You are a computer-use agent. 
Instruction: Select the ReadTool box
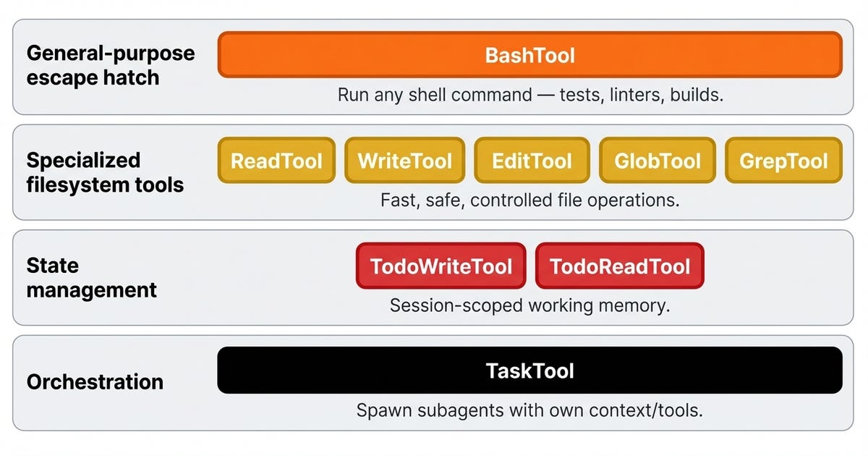pyautogui.click(x=276, y=160)
